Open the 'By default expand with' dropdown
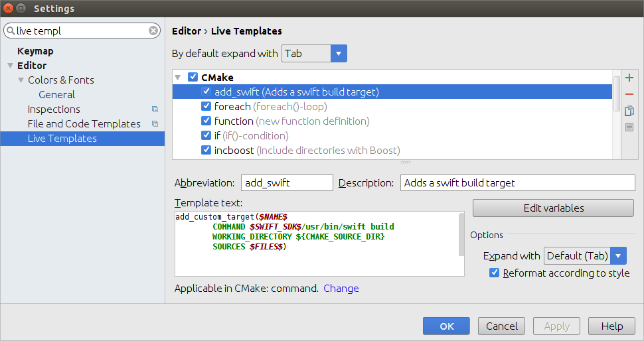This screenshot has height=341, width=644. pyautogui.click(x=339, y=54)
